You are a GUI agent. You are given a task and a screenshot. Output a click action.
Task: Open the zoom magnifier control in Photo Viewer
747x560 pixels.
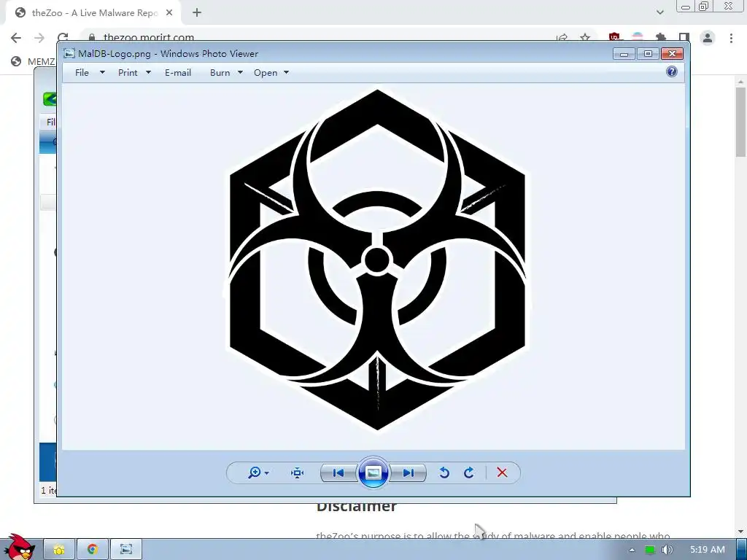[255, 472]
